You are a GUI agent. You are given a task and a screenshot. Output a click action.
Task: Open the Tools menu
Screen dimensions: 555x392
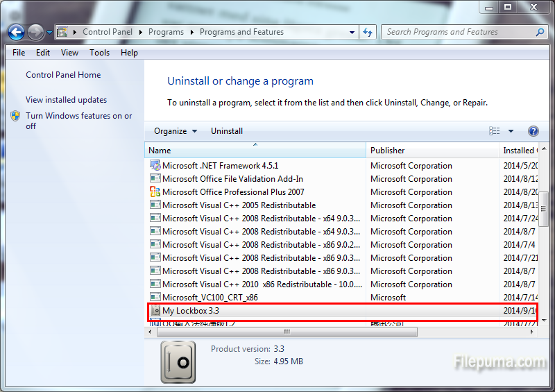pyautogui.click(x=99, y=53)
